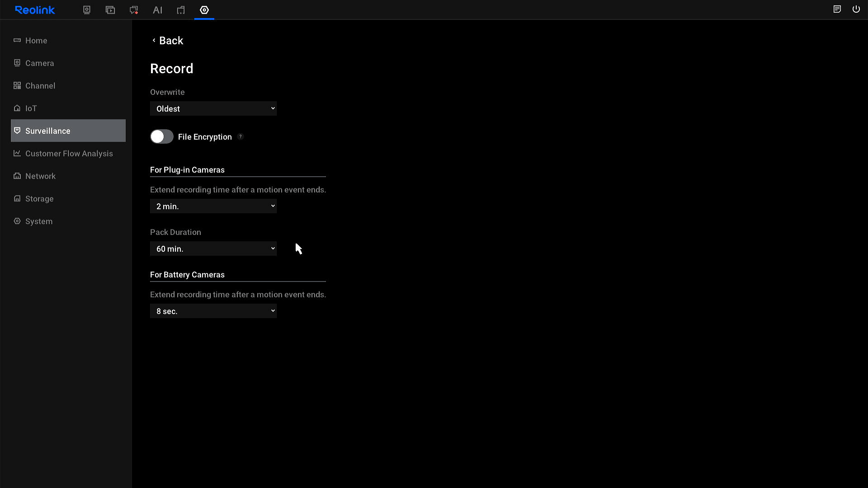Image resolution: width=868 pixels, height=488 pixels.
Task: Open the system log icon at top right
Action: point(837,9)
